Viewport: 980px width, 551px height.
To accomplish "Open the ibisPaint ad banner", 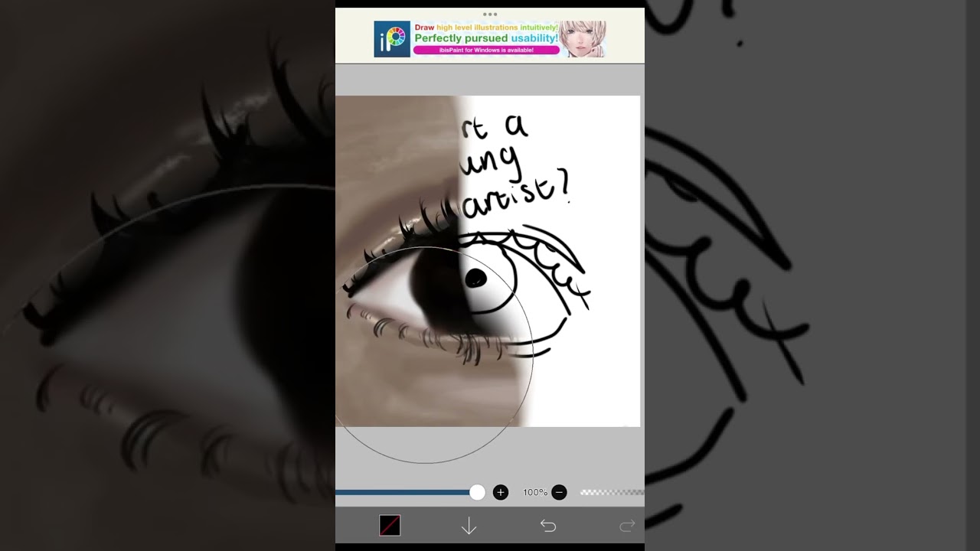I will (x=490, y=39).
